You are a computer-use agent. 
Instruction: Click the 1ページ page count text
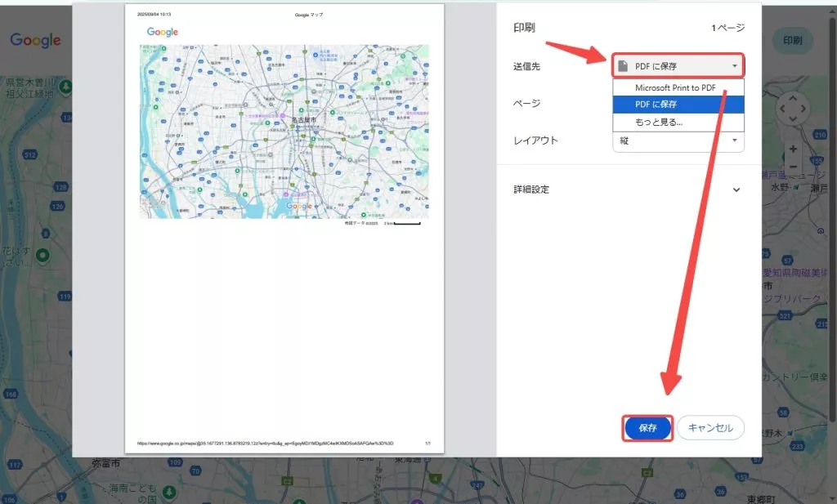click(x=727, y=28)
